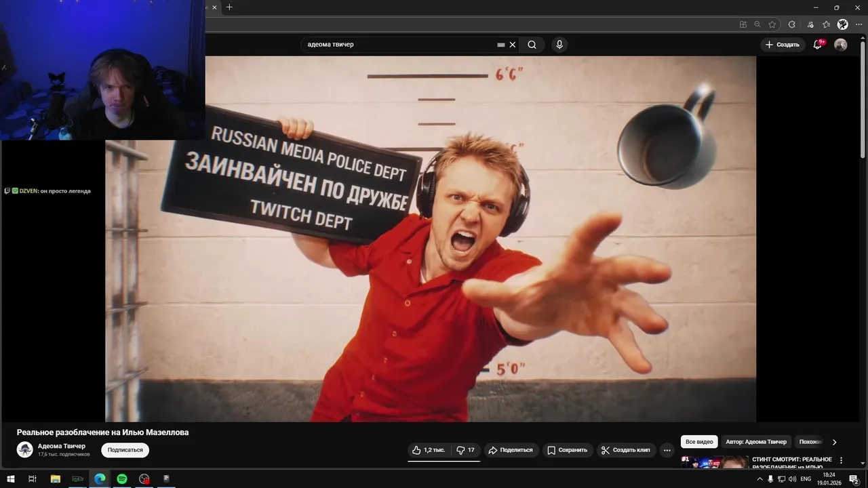868x488 pixels.
Task: Dislike the video with thumbs down
Action: tap(466, 450)
